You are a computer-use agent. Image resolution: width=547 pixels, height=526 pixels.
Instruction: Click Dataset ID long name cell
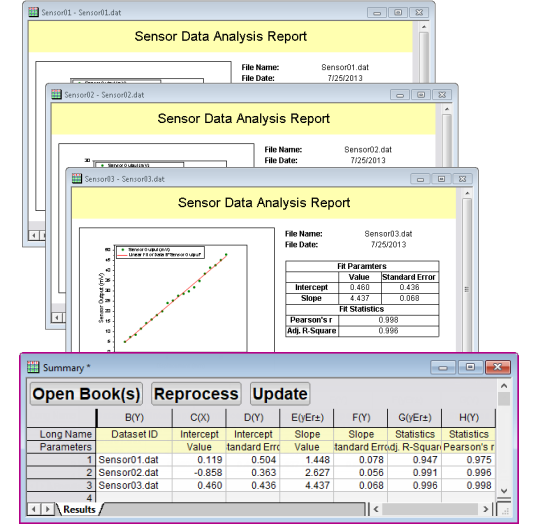click(134, 434)
